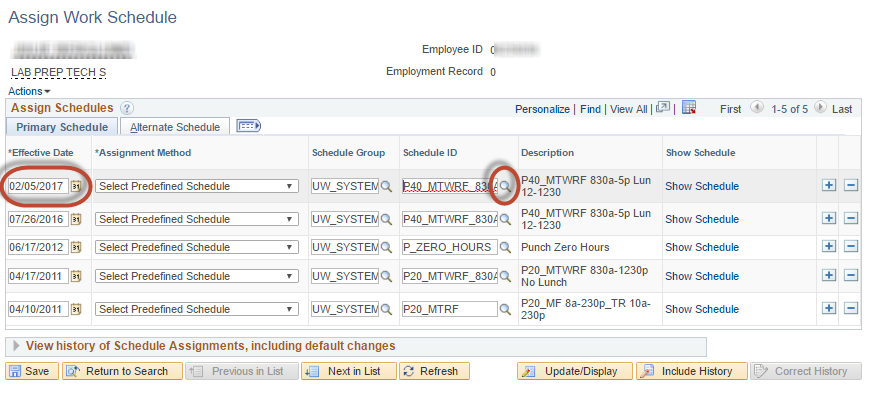Switch to Primary Schedule tab
The width and height of the screenshot is (879, 398).
[62, 127]
